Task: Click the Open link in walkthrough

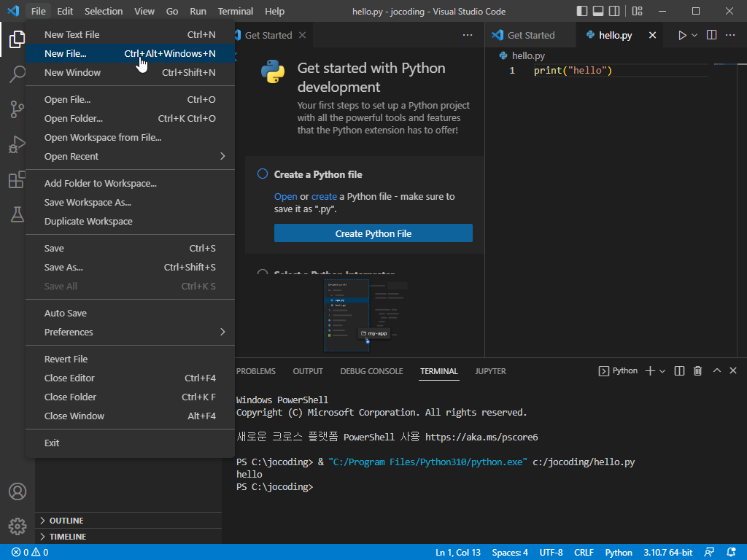Action: click(x=285, y=197)
